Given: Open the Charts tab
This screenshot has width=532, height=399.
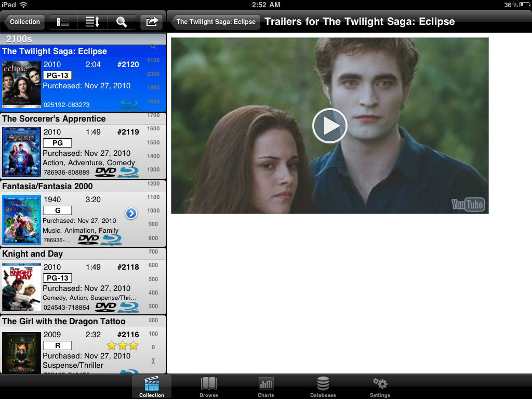Looking at the screenshot, I should (266, 387).
